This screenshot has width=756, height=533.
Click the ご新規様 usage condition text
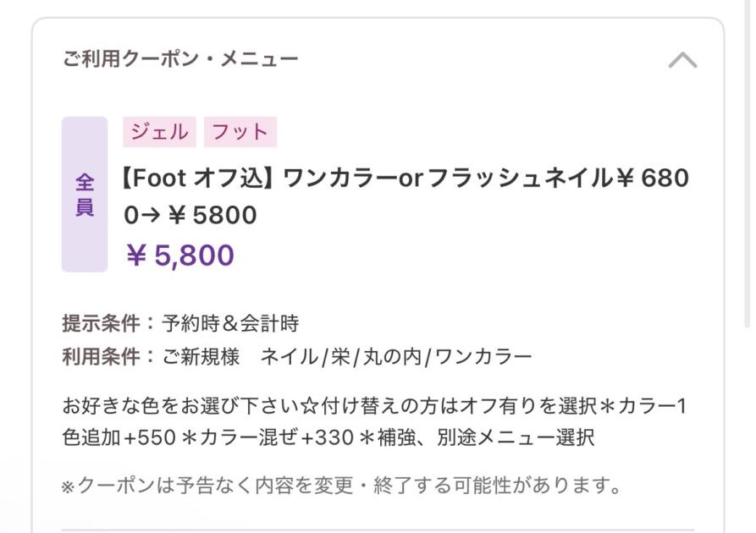[201, 356]
